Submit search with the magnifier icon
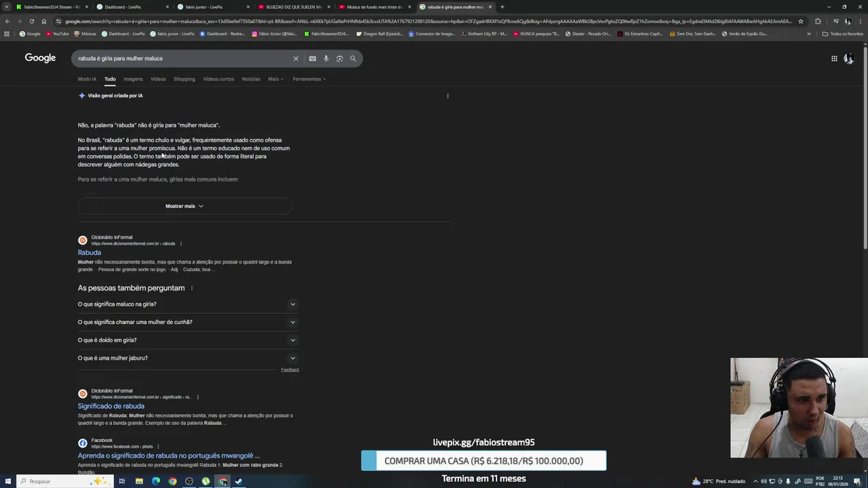Screen dimensions: 868x488 point(353,58)
